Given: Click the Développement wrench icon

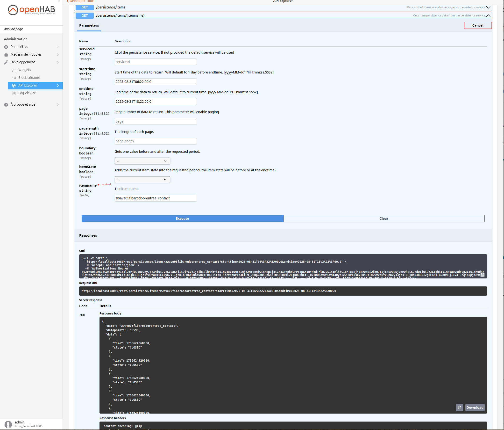Looking at the screenshot, I should pos(6,62).
